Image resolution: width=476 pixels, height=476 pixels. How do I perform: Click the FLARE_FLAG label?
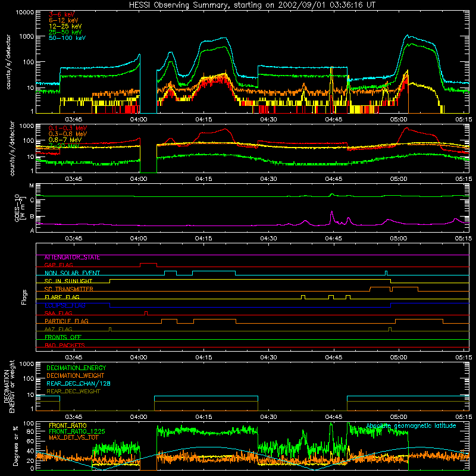pyautogui.click(x=62, y=297)
